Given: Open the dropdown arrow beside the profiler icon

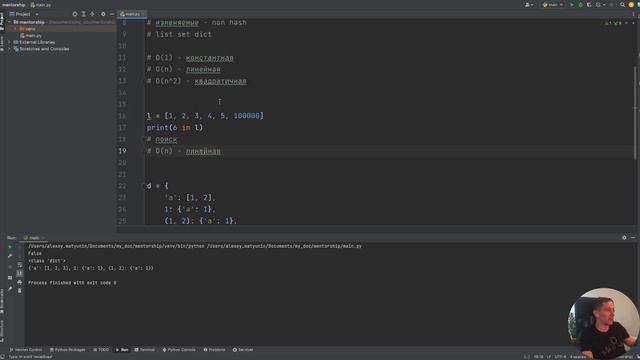Looking at the screenshot, I should point(604,5).
